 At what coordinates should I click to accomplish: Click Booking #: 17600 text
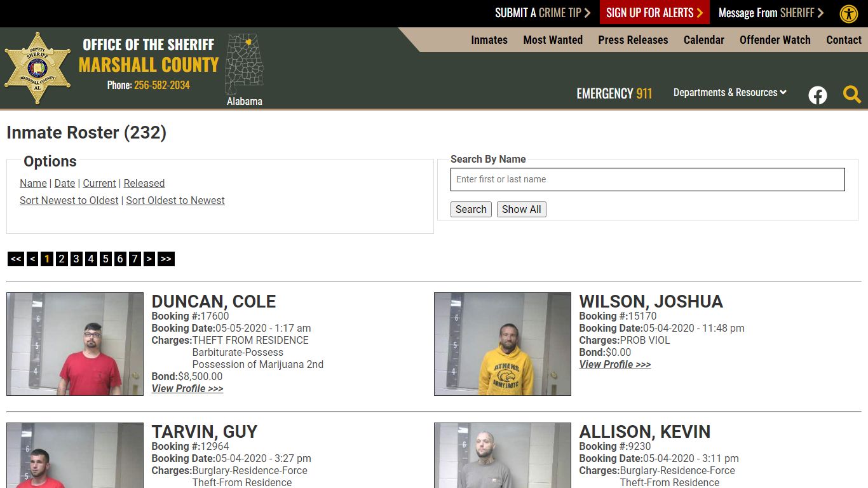pyautogui.click(x=190, y=316)
